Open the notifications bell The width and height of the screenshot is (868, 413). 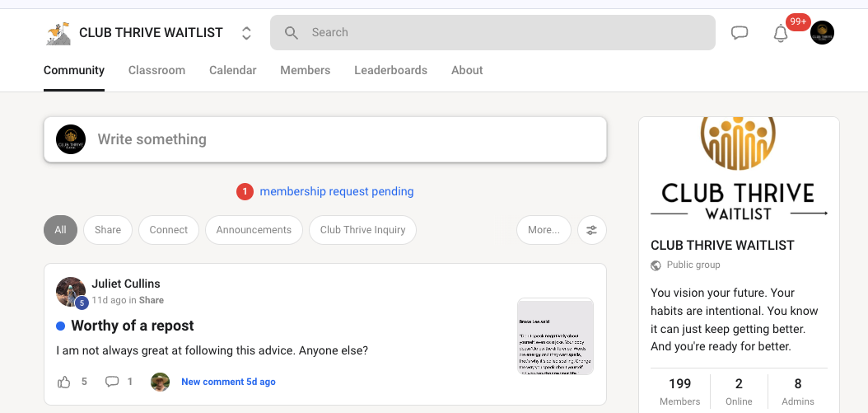click(780, 34)
